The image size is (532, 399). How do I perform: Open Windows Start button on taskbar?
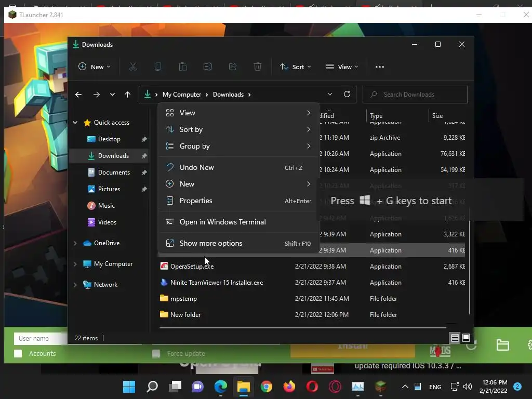[129, 387]
